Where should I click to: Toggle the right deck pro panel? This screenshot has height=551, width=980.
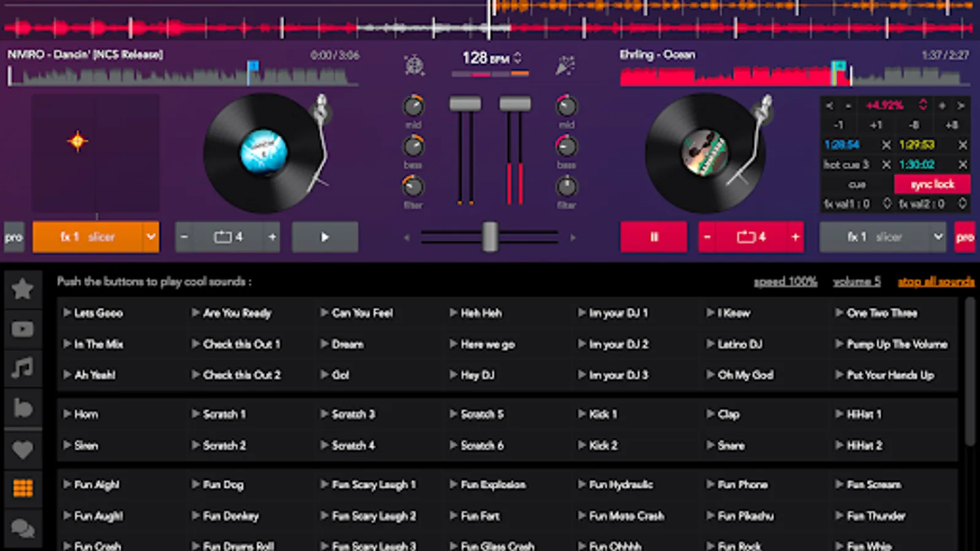965,237
